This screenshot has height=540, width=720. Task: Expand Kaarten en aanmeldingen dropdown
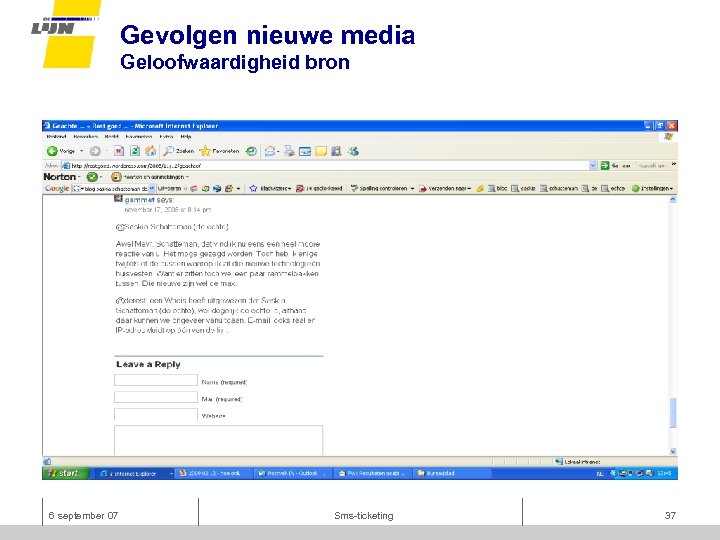(x=187, y=177)
